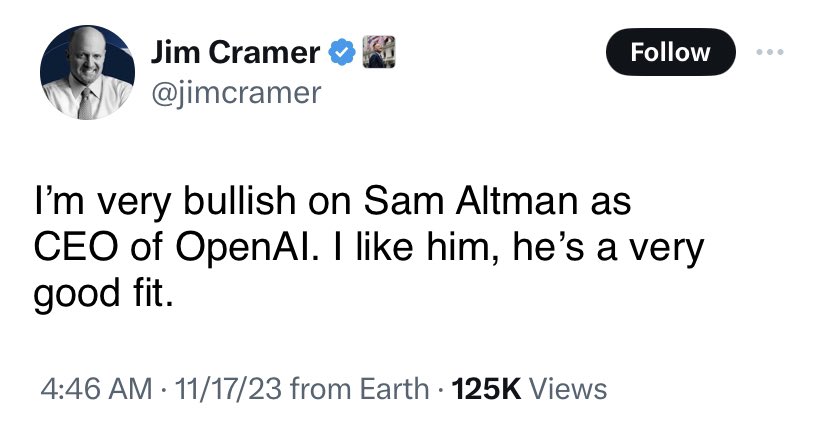Follow the Jim Cramer account
Screen dimensions: 828x428
670,52
